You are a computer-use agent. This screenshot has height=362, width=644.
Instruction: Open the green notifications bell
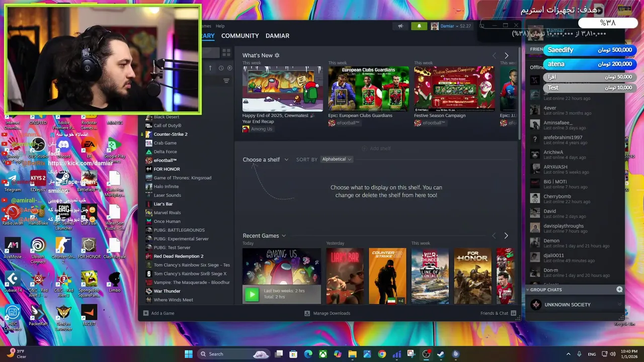point(419,26)
